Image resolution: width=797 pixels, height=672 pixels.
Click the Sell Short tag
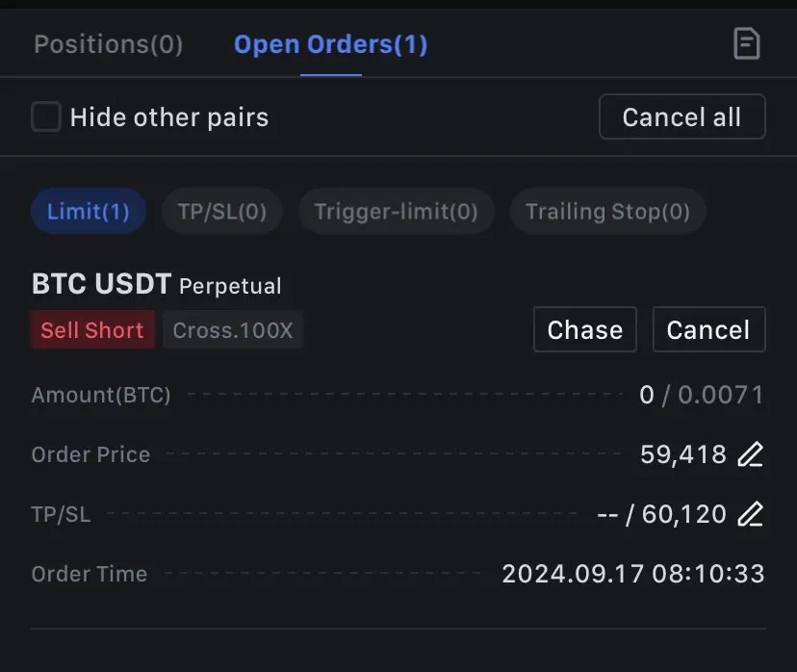tap(92, 330)
